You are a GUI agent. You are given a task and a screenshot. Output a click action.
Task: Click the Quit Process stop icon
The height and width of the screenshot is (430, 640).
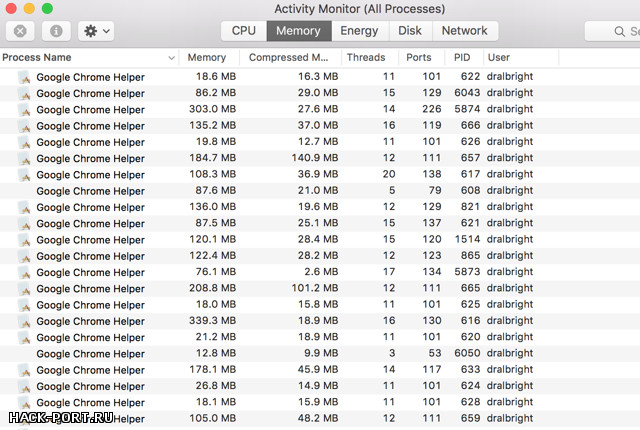[x=20, y=31]
